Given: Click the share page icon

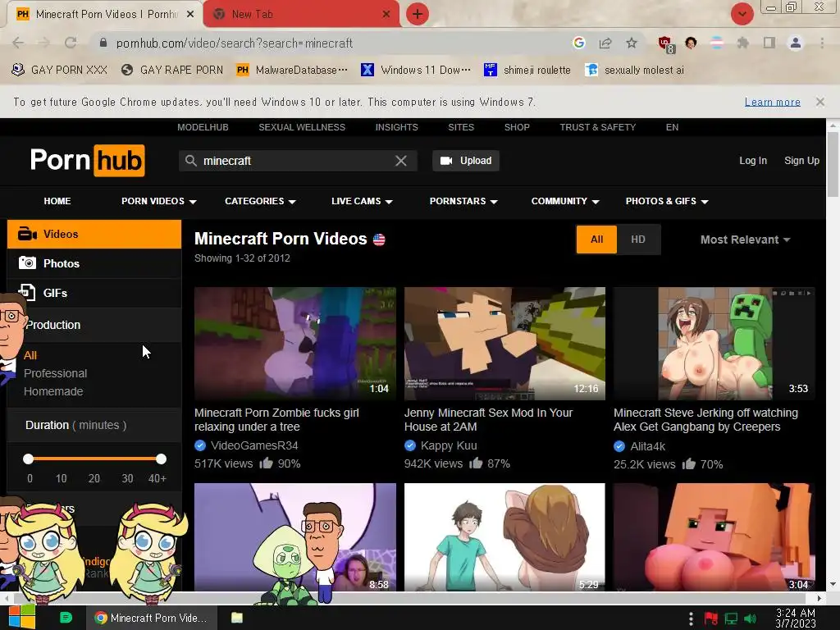Looking at the screenshot, I should pyautogui.click(x=605, y=43).
